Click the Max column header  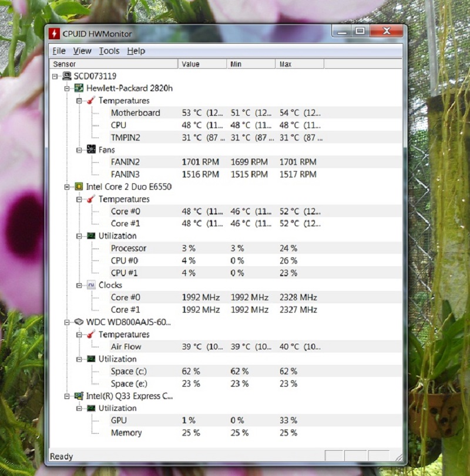(300, 64)
